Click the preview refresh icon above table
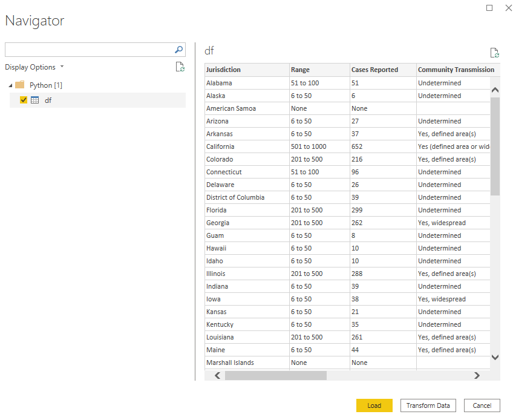This screenshot has height=420, width=513. (x=494, y=53)
